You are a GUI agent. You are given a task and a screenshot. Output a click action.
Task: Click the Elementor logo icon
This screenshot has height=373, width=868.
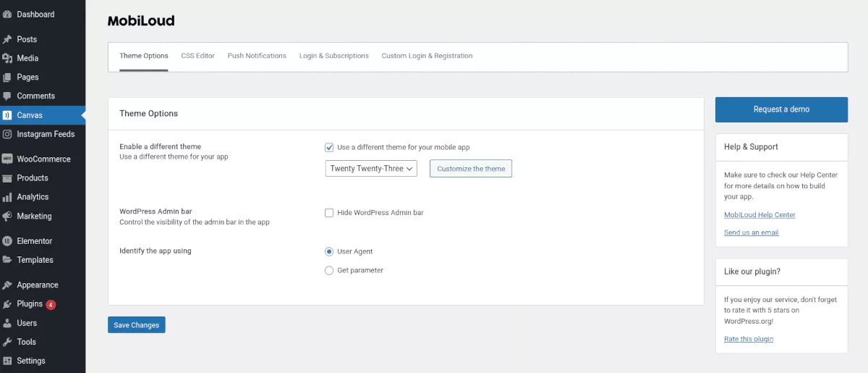click(7, 240)
